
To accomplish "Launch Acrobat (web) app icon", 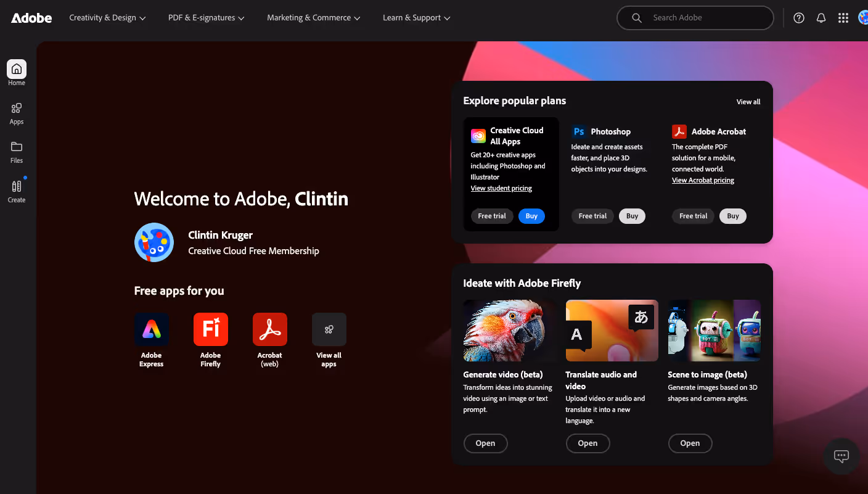I will [x=269, y=329].
